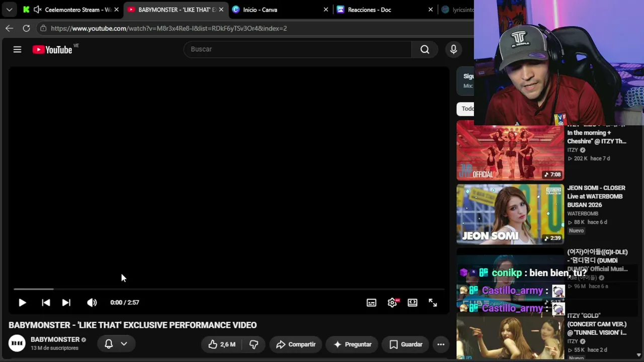Open the YouTube hamburger guide menu
The height and width of the screenshot is (362, 644).
pyautogui.click(x=17, y=49)
